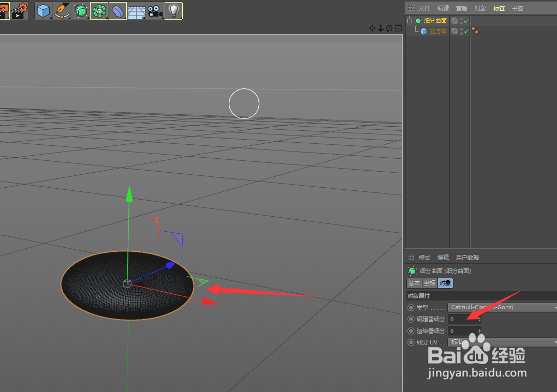Screen dimensions: 557x392
Task: Click the viewport rotate camera icon
Action: click(389, 28)
